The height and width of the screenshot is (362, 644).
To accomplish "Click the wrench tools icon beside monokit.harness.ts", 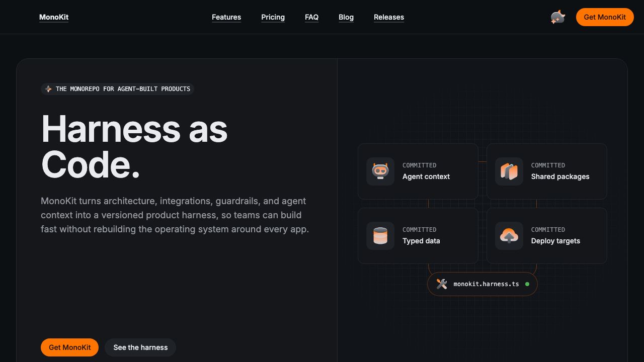I will 442,284.
